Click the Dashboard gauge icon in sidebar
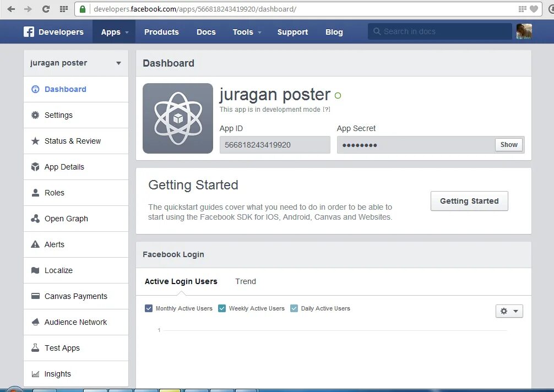This screenshot has height=392, width=554. coord(35,89)
